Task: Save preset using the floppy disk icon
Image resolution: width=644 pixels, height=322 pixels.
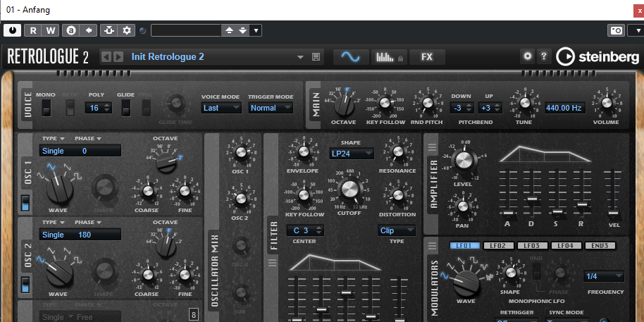Action: (316, 56)
